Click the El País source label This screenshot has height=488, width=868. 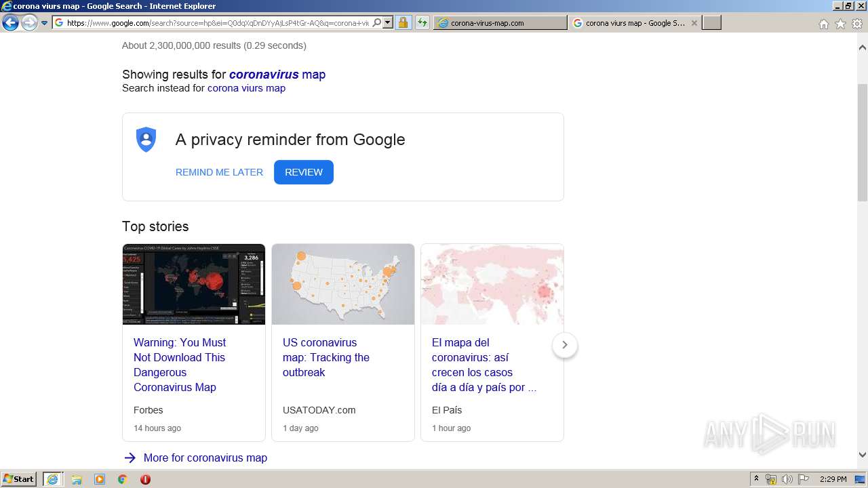[x=447, y=410]
